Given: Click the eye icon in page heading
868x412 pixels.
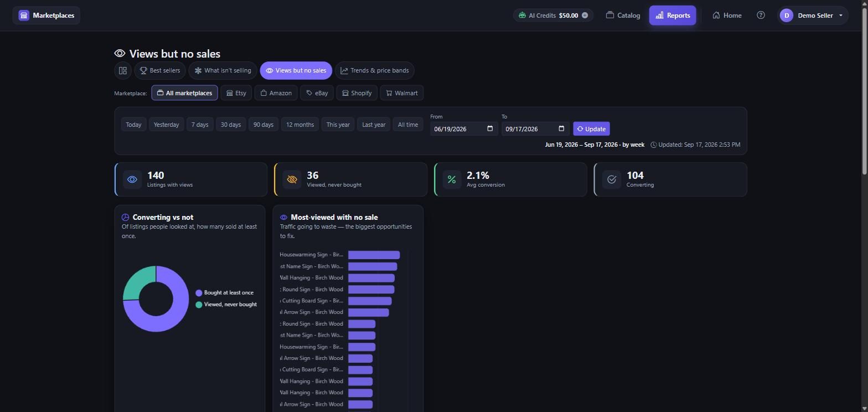Looking at the screenshot, I should (x=120, y=54).
